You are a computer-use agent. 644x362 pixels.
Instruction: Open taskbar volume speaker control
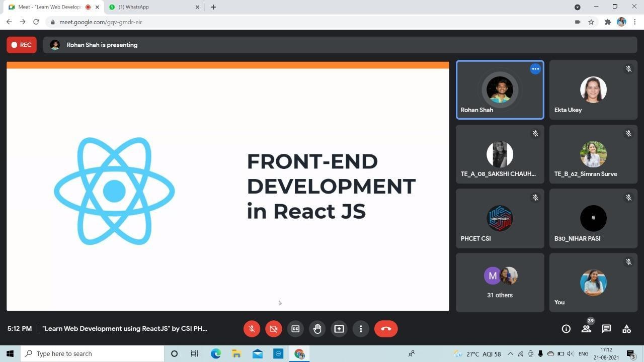[x=571, y=354]
